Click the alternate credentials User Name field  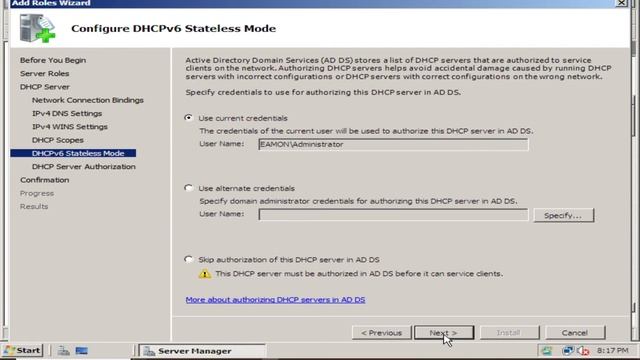pyautogui.click(x=393, y=215)
